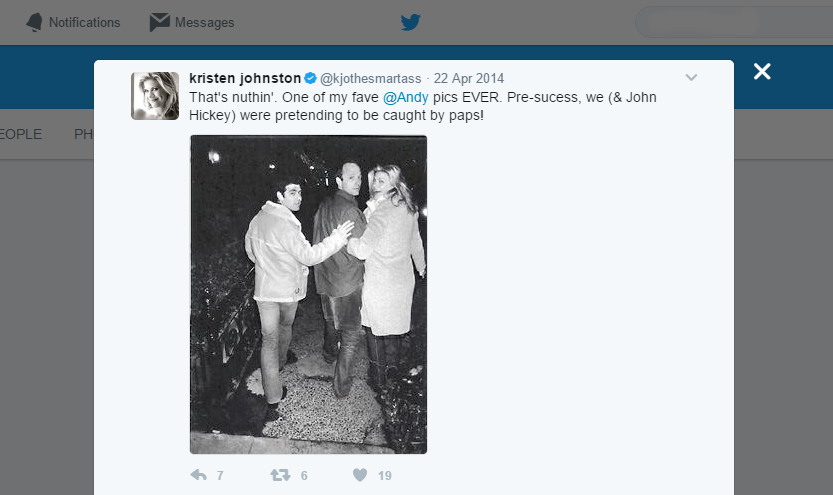Open the black-and-white tweet photo
The image size is (833, 495).
click(x=308, y=294)
